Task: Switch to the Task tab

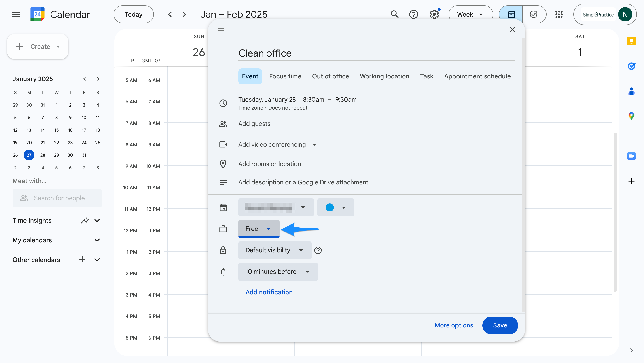Action: (x=426, y=76)
